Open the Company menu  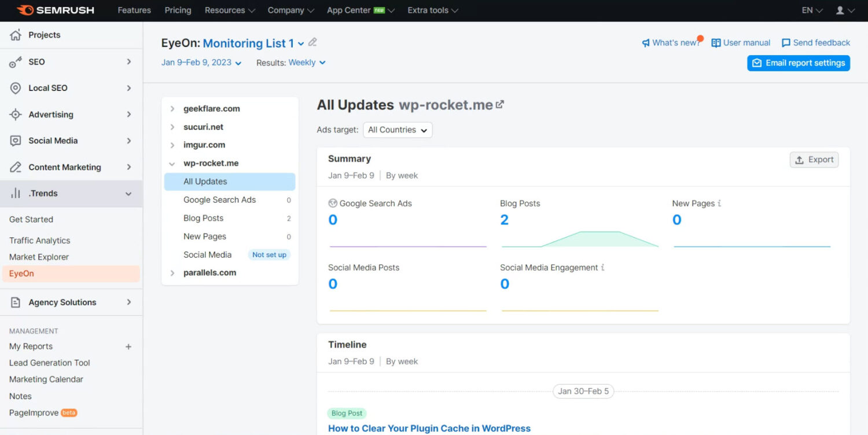click(291, 10)
